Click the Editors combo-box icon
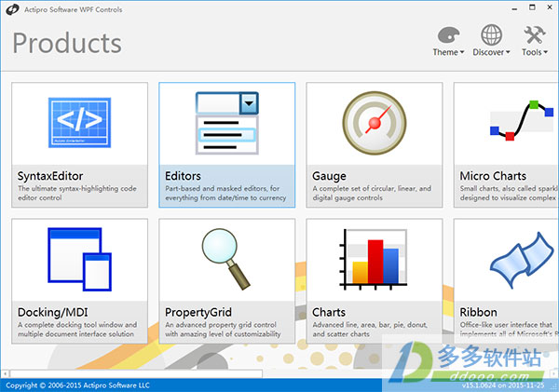Image resolution: width=559 pixels, height=392 pixels. pos(227,123)
